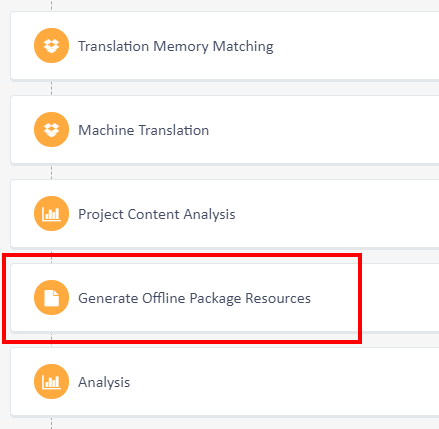Select blank area of Machine Translation card

click(x=323, y=130)
